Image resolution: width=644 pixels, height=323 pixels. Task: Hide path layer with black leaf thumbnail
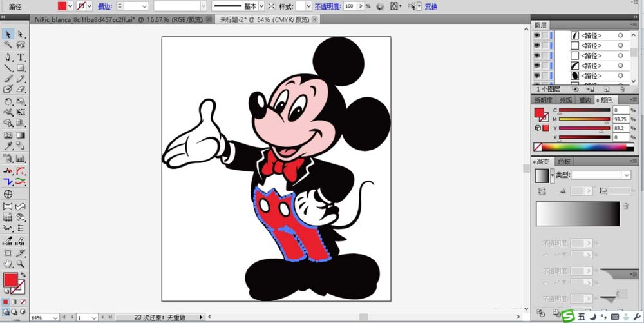tap(536, 65)
